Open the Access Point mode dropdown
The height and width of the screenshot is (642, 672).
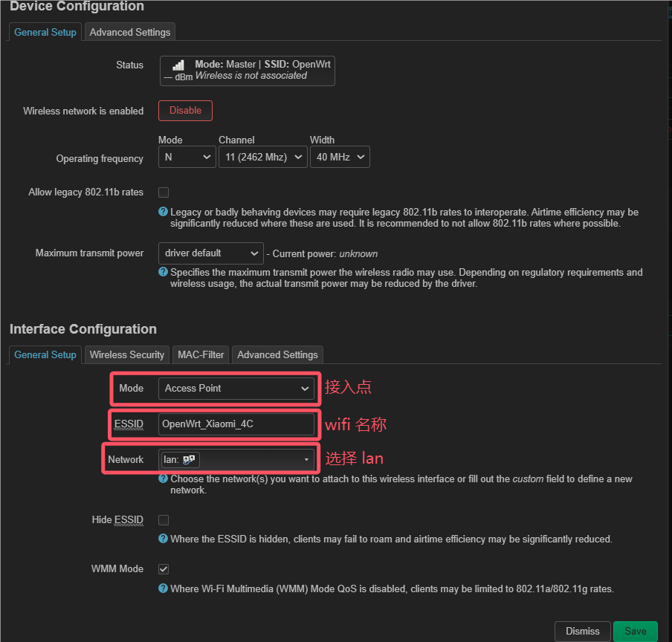click(x=236, y=389)
